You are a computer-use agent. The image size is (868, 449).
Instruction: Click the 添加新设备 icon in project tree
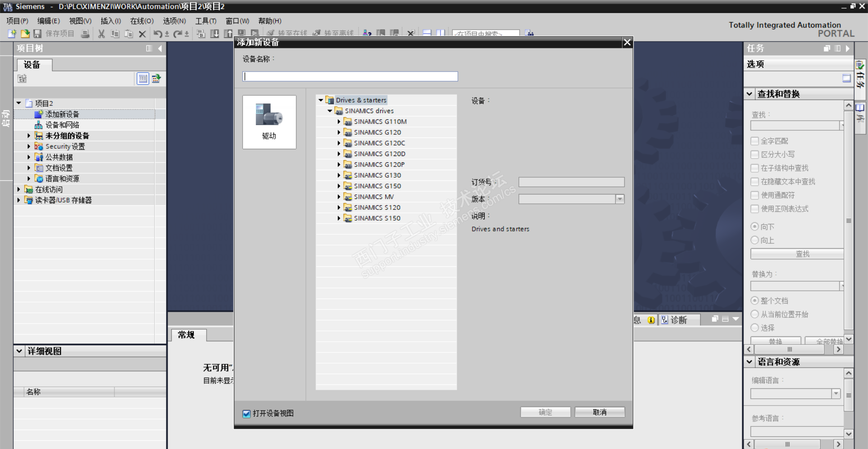click(39, 114)
